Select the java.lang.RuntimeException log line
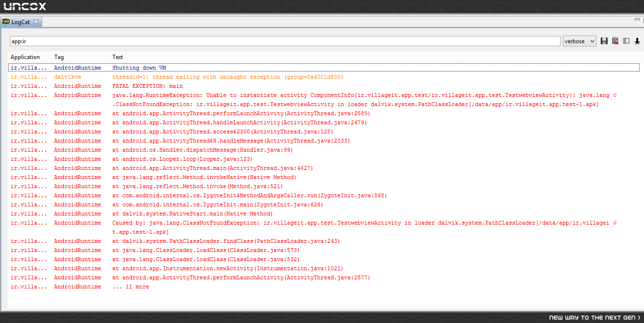This screenshot has width=644, height=323. pyautogui.click(x=324, y=100)
